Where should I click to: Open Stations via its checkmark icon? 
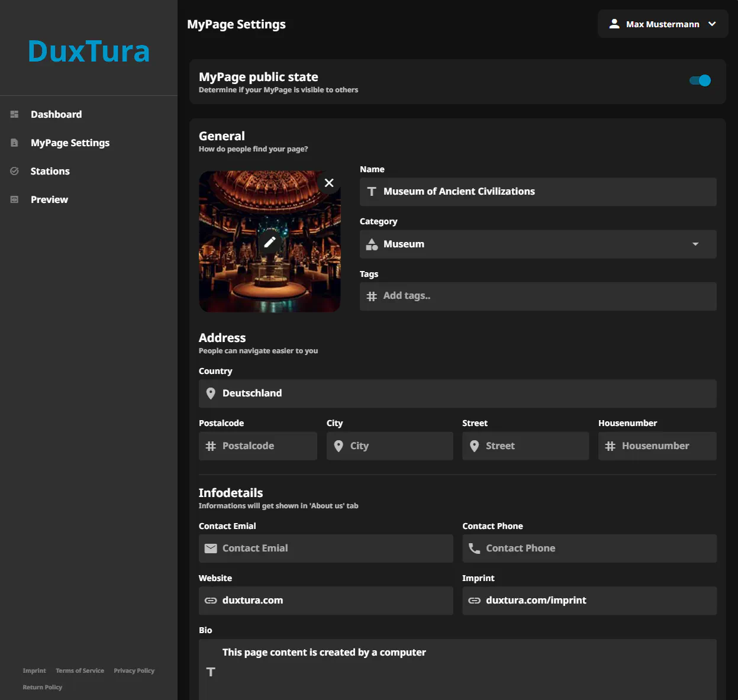click(x=14, y=171)
